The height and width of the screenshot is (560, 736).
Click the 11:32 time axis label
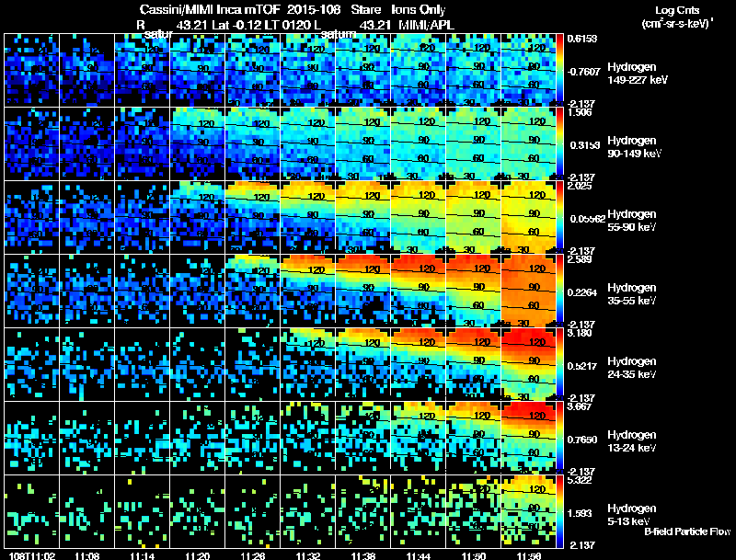tap(308, 555)
